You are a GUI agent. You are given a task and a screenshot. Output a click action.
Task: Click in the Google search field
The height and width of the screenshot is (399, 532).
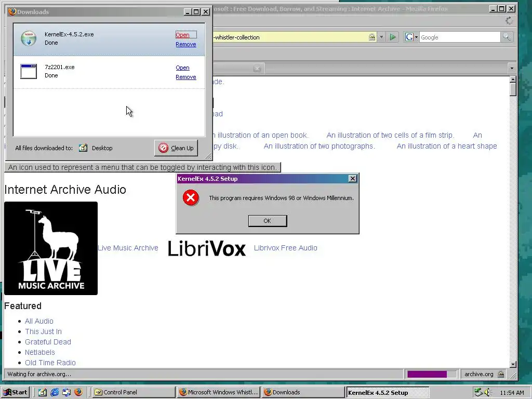click(x=459, y=37)
